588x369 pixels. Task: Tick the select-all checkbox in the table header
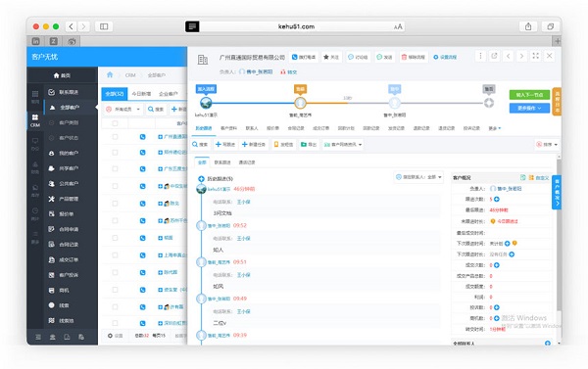[x=115, y=123]
